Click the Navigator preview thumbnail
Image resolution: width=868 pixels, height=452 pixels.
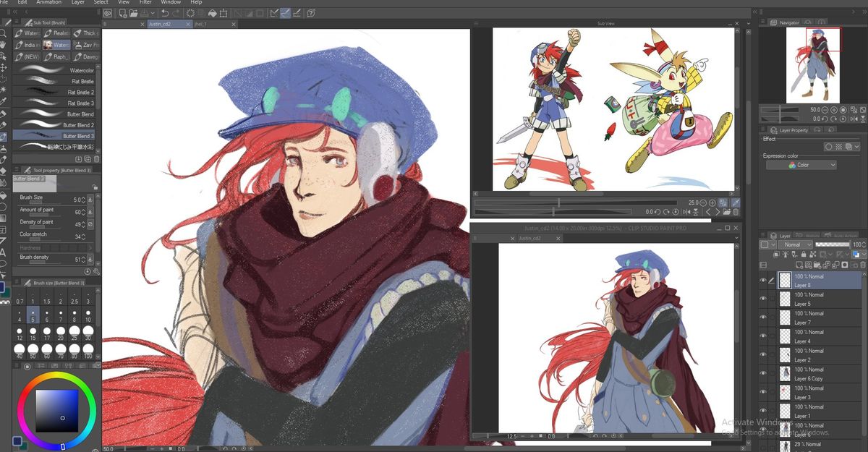click(x=813, y=65)
